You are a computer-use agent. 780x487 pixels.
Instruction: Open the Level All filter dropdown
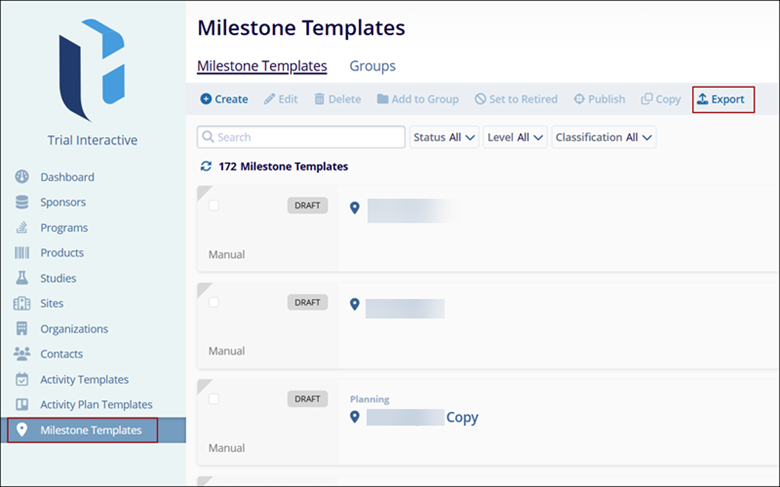[x=516, y=137]
